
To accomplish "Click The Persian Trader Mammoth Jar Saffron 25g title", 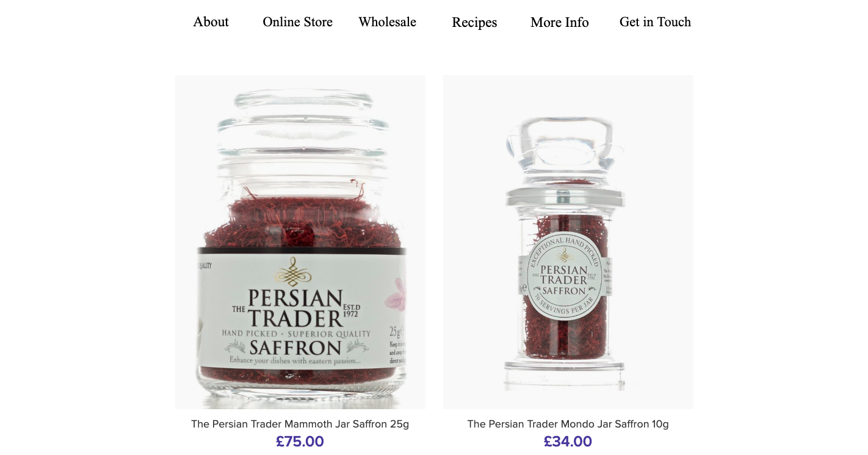I will click(300, 424).
